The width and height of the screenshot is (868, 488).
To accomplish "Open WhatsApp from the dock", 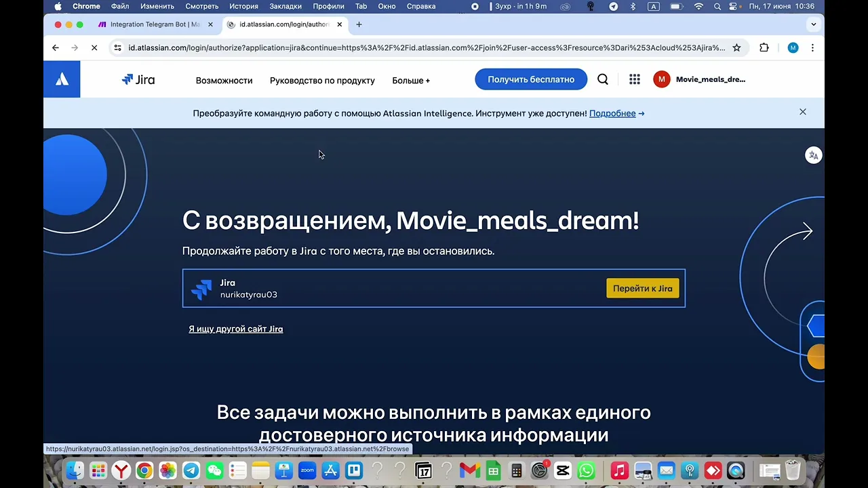I will (586, 470).
